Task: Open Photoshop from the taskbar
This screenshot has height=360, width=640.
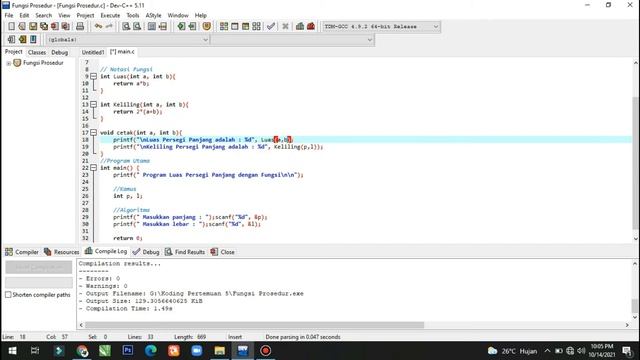Action: tap(128, 351)
